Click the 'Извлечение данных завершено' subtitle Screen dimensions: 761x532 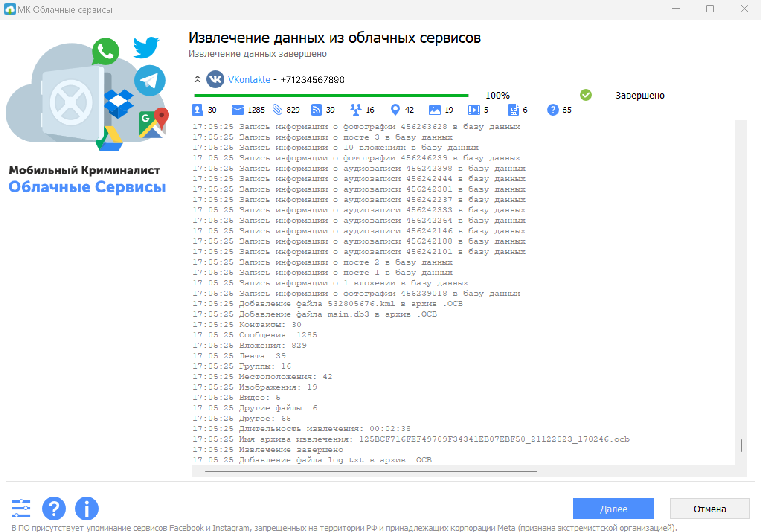(x=257, y=54)
